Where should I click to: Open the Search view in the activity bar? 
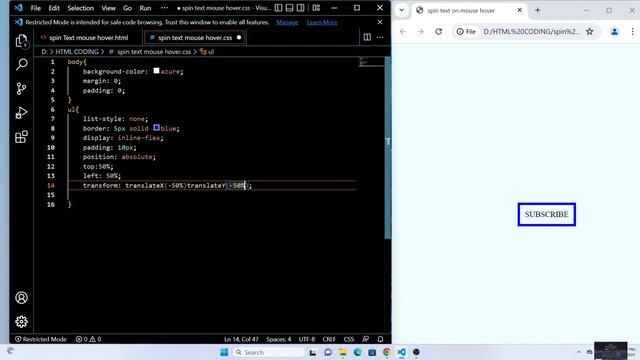point(21,64)
